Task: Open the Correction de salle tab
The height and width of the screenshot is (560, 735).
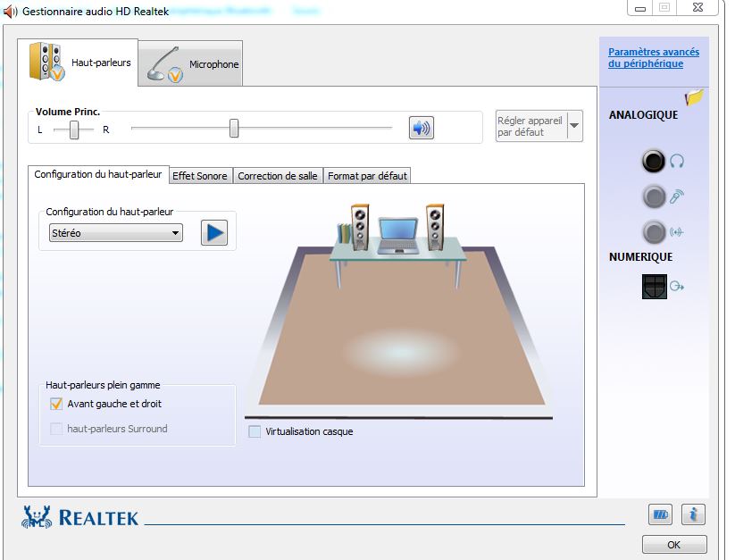Action: click(278, 176)
